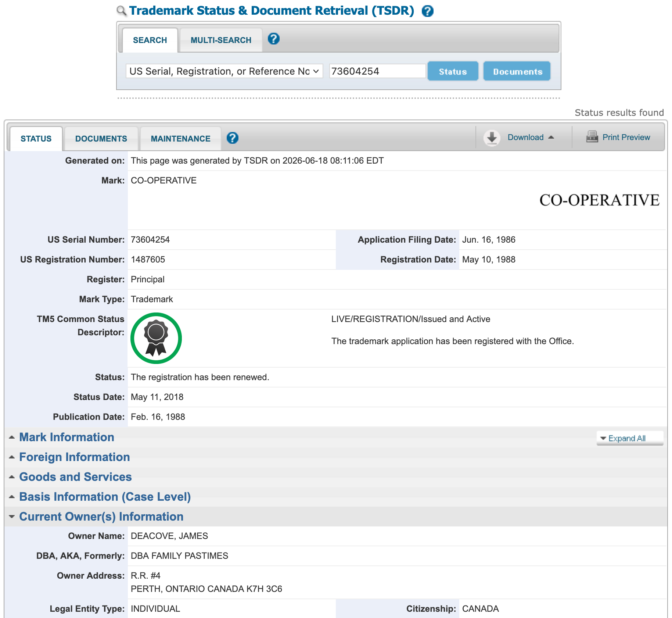Open help icon beside MAINTENANCE tab
This screenshot has height=618, width=672.
click(x=233, y=138)
